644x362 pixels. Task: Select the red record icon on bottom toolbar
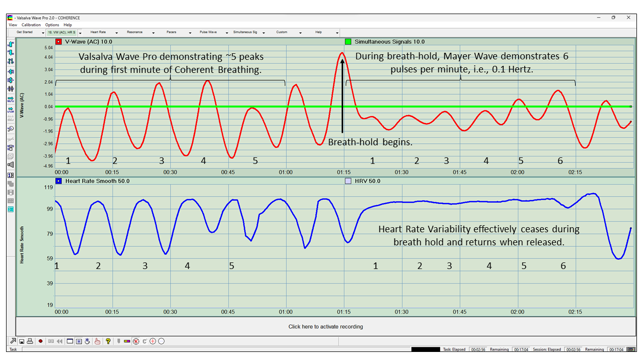click(40, 341)
